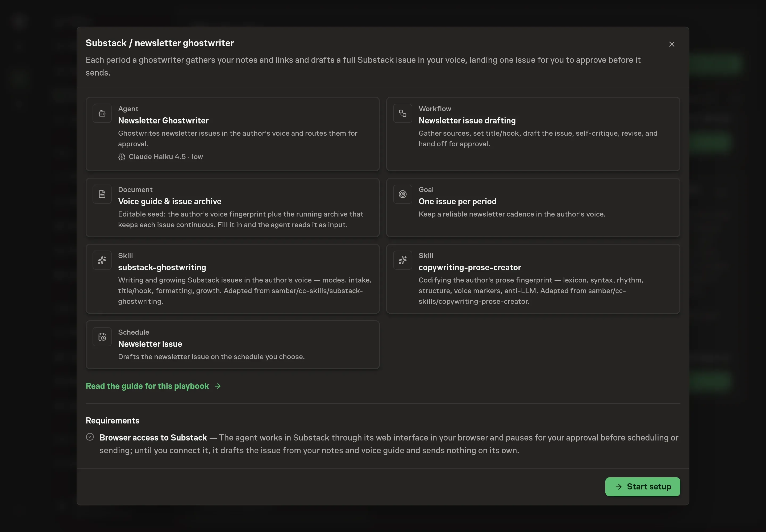Open the Newsletter issue drafting workflow title

(467, 121)
